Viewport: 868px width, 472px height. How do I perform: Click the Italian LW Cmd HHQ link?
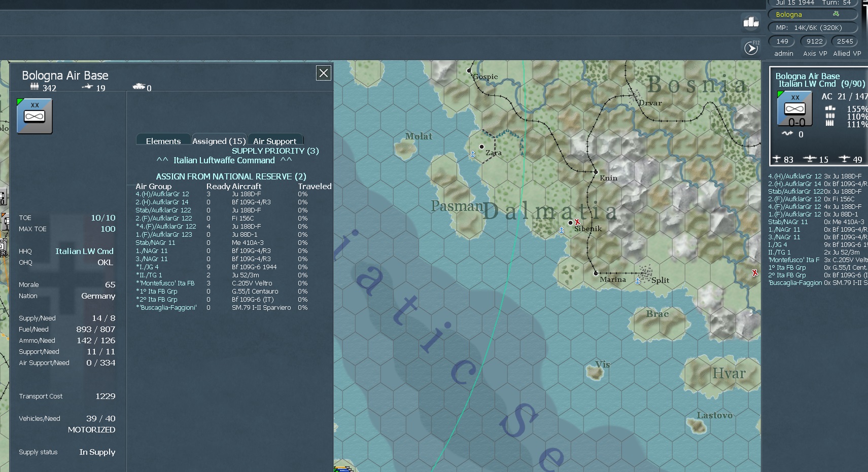pyautogui.click(x=84, y=251)
